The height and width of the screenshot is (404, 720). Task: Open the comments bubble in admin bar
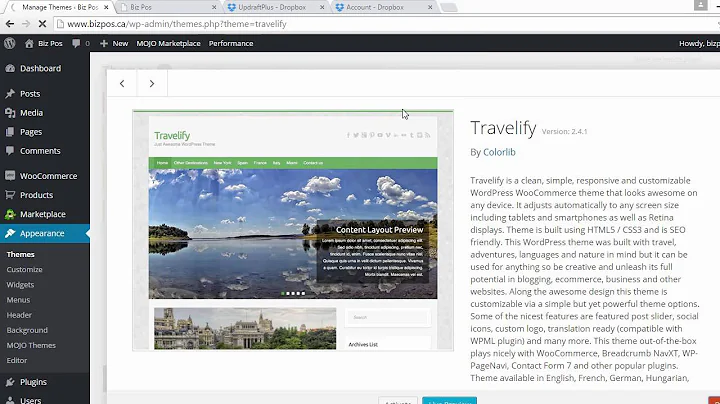point(81,43)
